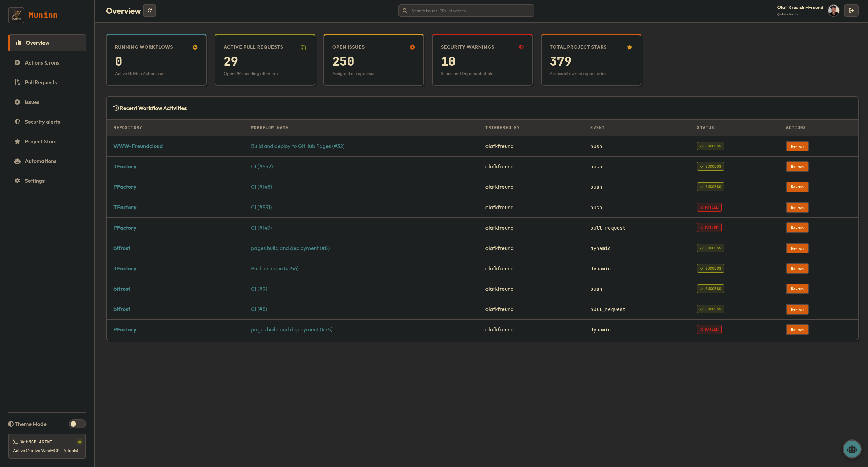Click the @olafkfreund username handle
Image resolution: width=868 pixels, height=467 pixels.
788,14
